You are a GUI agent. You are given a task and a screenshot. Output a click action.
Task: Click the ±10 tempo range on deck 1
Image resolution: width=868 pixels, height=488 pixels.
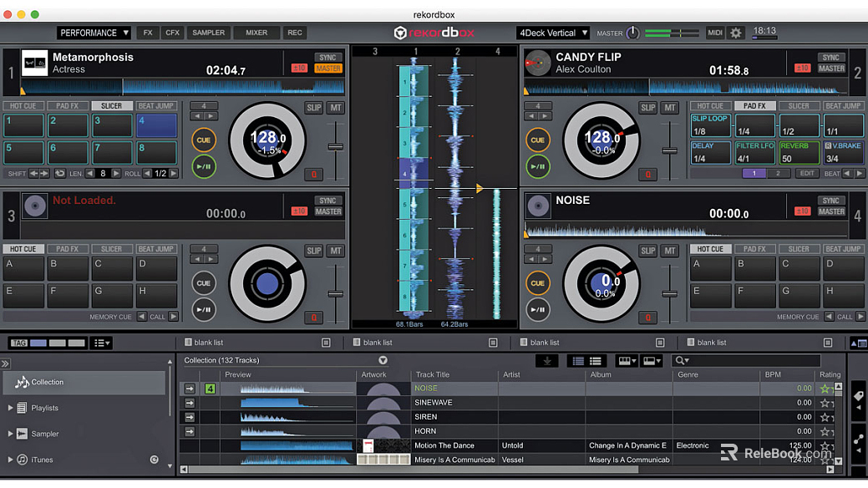click(299, 69)
